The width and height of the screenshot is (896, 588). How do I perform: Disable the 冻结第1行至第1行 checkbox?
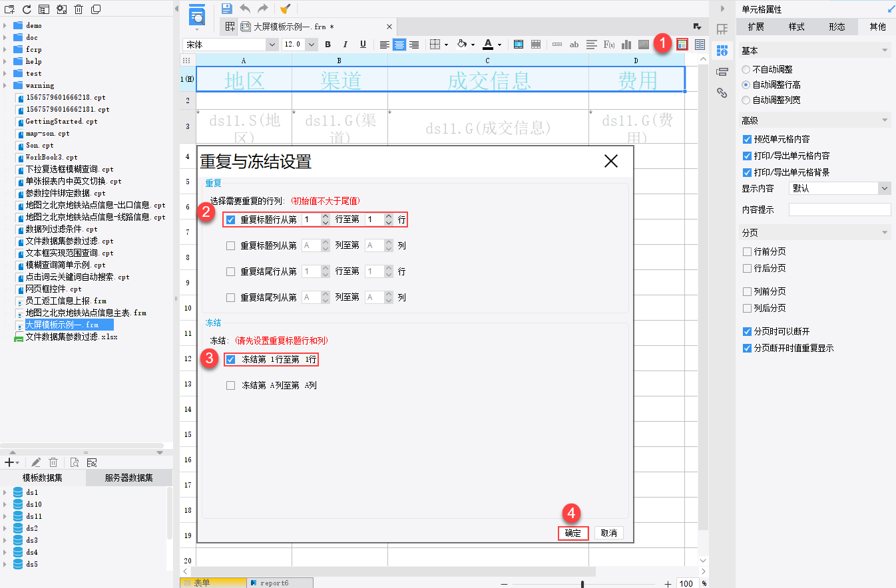(x=230, y=359)
